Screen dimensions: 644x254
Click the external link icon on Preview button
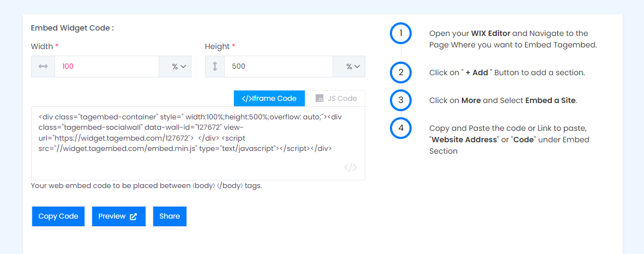pyautogui.click(x=134, y=216)
